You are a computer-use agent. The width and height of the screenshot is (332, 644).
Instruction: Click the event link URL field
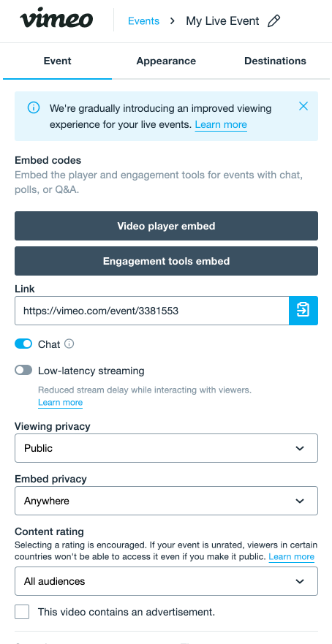(x=152, y=311)
